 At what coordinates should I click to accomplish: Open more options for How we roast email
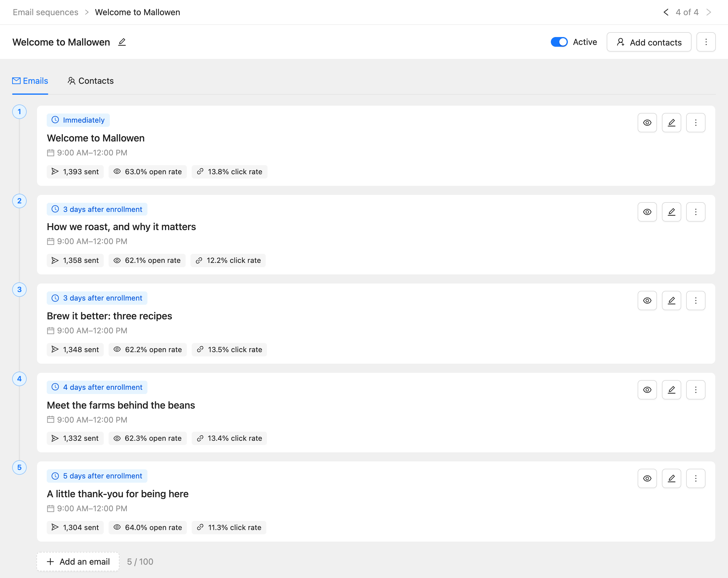coord(696,212)
